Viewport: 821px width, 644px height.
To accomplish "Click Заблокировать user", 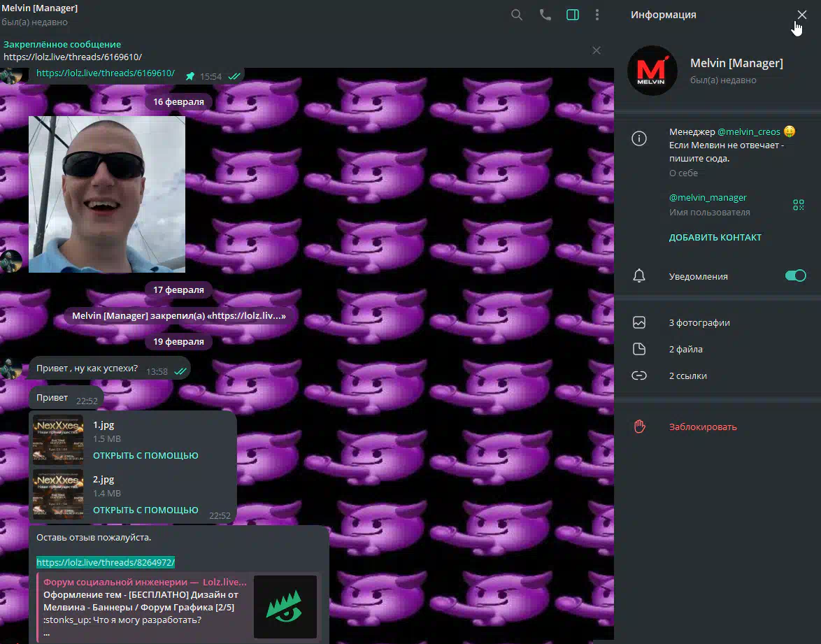I will [x=703, y=427].
